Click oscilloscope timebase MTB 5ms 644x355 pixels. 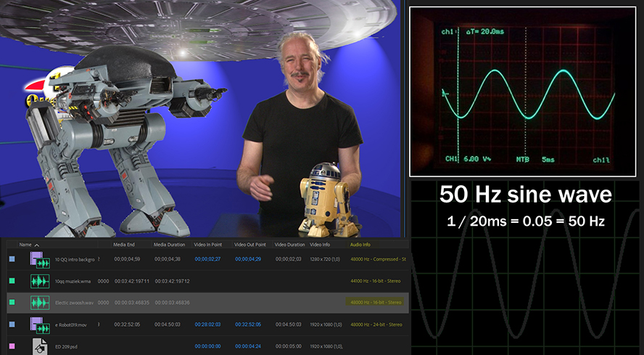pos(535,159)
